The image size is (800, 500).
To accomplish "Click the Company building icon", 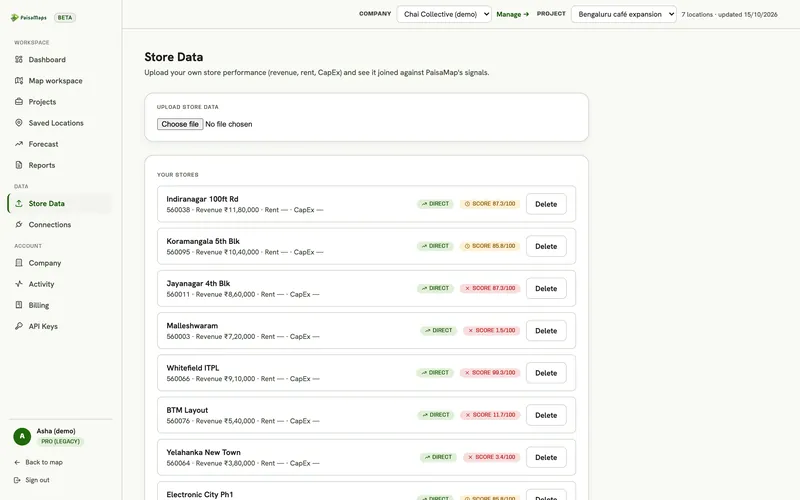I will pos(19,263).
